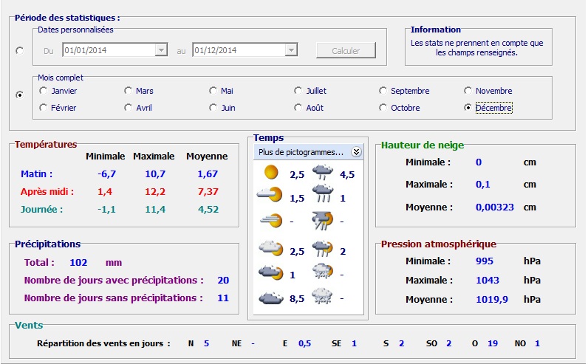Image resolution: width=588 pixels, height=364 pixels.
Task: Click the minimum pressure value 995
Action: coord(485,261)
